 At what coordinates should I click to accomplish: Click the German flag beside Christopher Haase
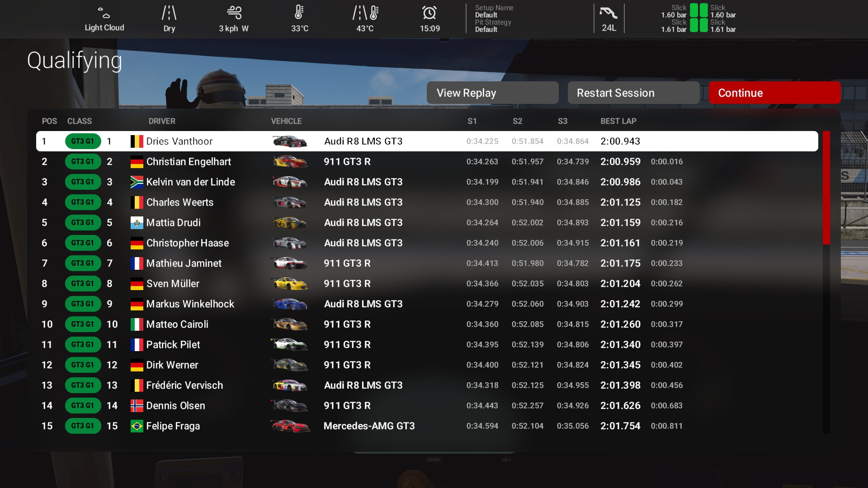[x=137, y=243]
